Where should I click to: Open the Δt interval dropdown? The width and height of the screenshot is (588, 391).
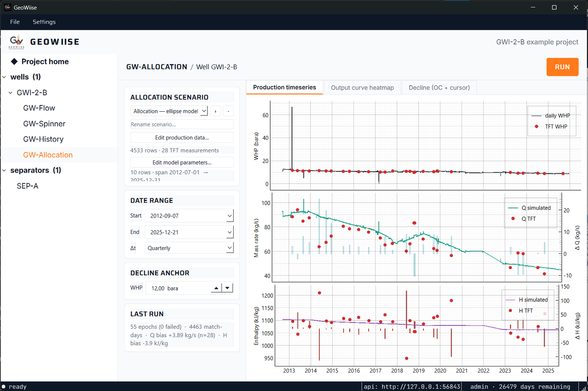[189, 248]
